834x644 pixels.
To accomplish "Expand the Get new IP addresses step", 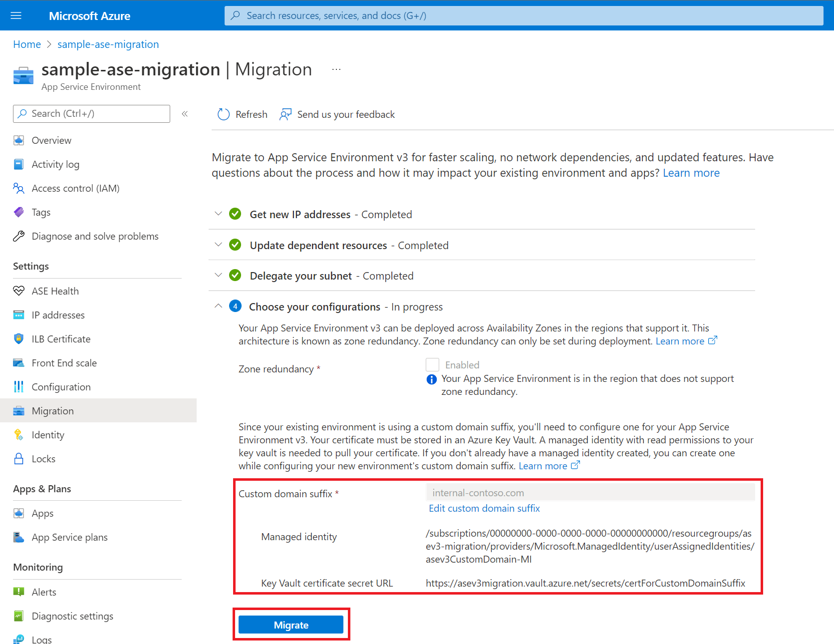I will tap(218, 214).
